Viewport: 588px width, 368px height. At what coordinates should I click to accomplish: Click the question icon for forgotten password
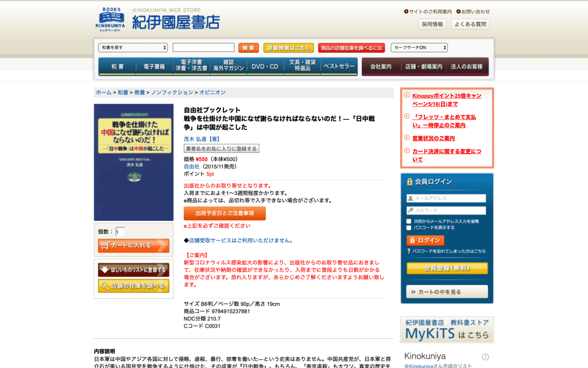(x=408, y=251)
